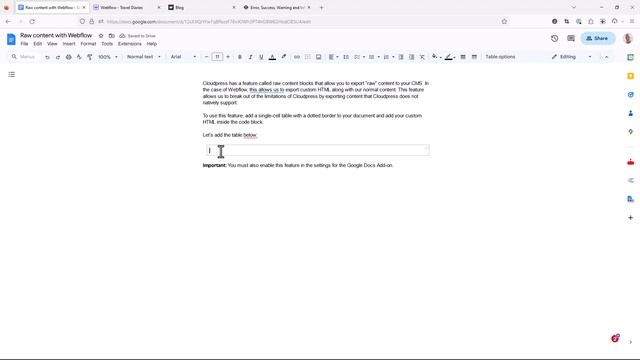
Task: Open the Google account avatar
Action: coord(628,38)
